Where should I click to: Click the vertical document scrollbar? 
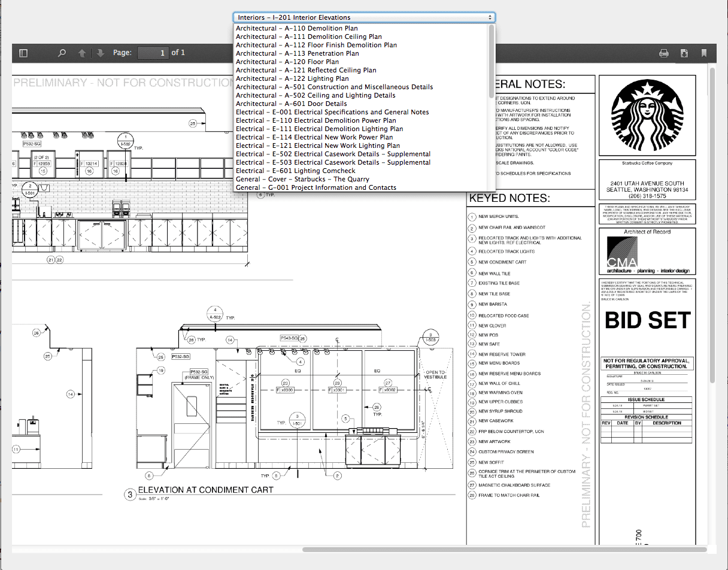712,225
